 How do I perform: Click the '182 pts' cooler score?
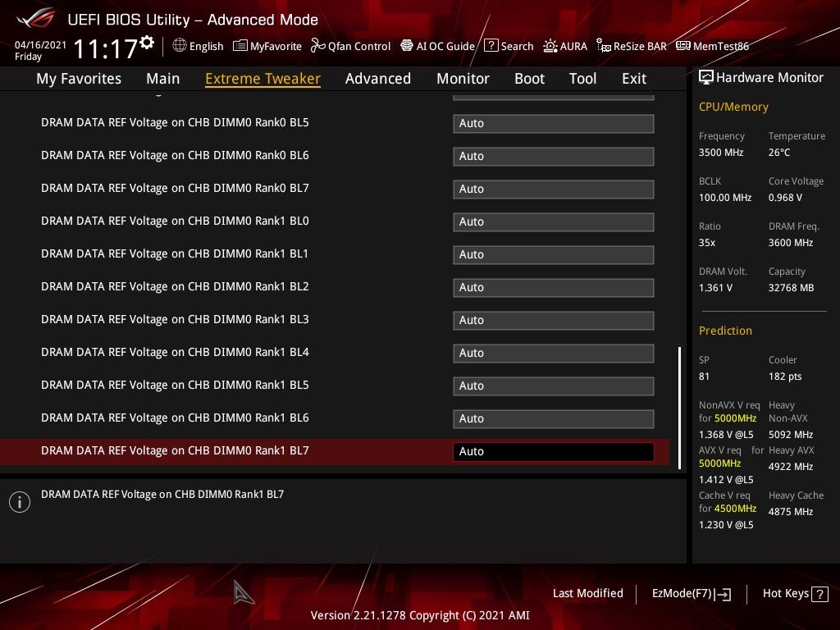click(x=785, y=377)
